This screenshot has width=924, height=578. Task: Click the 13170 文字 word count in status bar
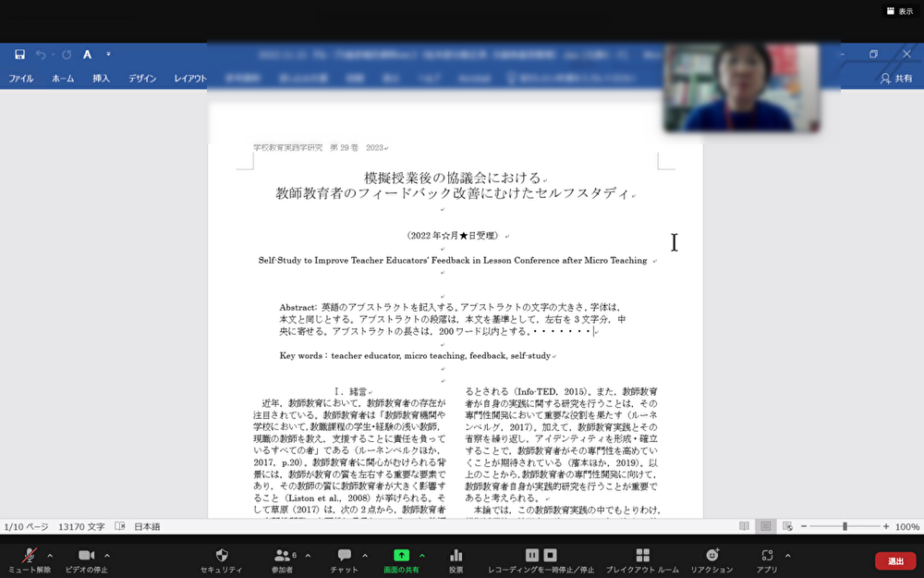(81, 527)
